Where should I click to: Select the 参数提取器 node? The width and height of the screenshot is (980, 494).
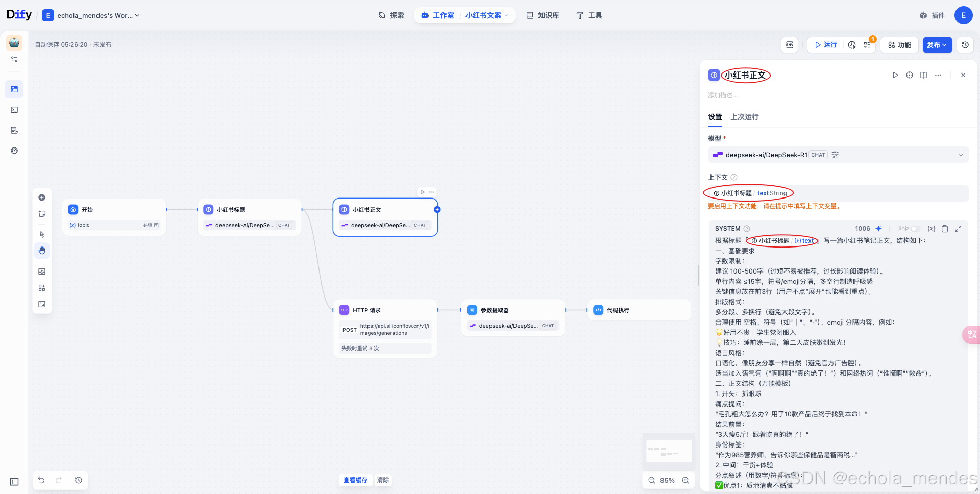coord(513,317)
